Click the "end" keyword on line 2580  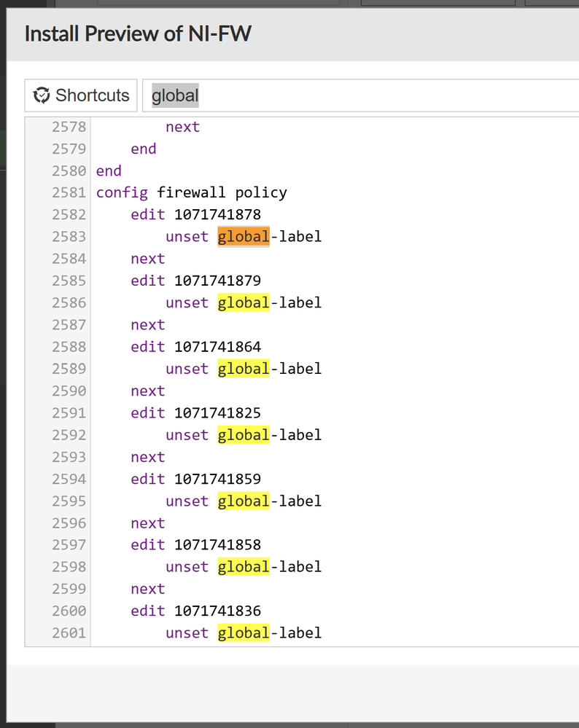click(x=109, y=171)
